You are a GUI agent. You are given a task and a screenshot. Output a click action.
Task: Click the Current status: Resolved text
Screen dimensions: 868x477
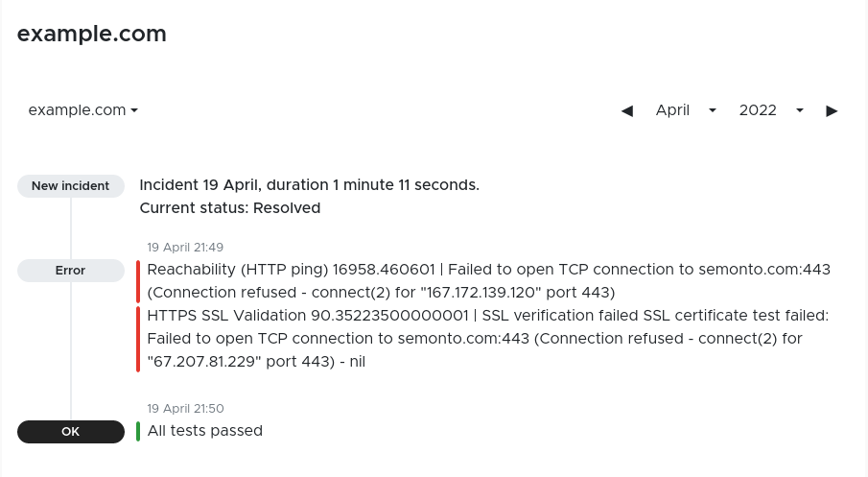(x=230, y=208)
